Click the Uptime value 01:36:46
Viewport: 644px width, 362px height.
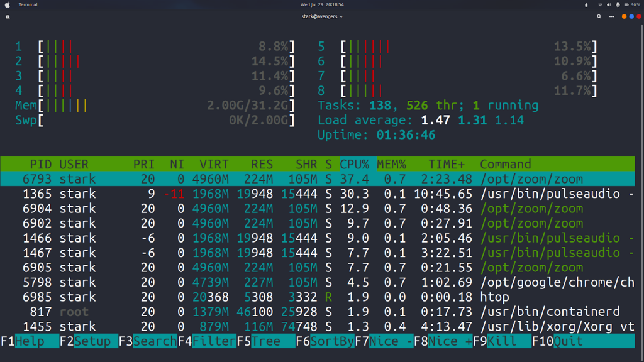click(406, 135)
